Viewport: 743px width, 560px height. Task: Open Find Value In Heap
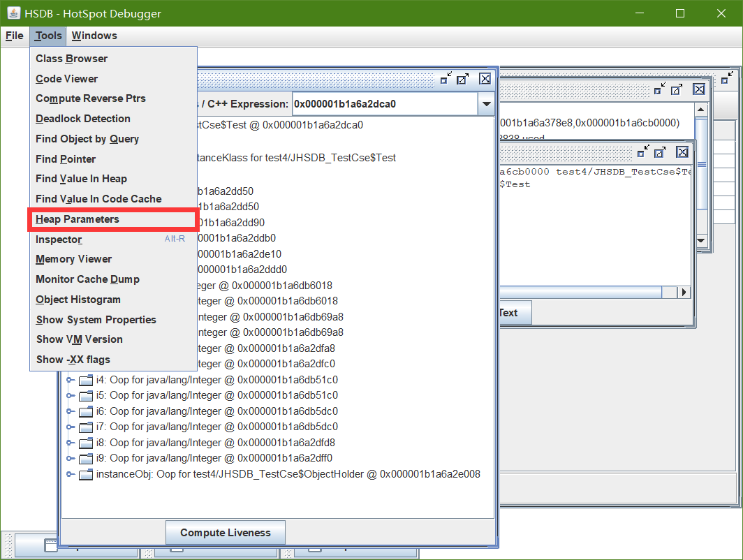click(x=113, y=179)
